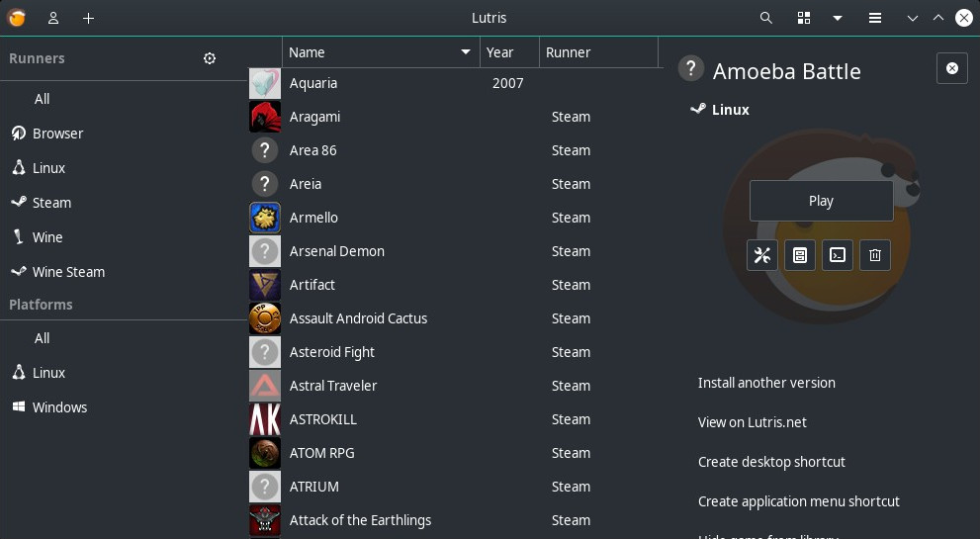Screen dimensions: 980x539
Task: Click Create application menu shortcut
Action: tap(799, 501)
